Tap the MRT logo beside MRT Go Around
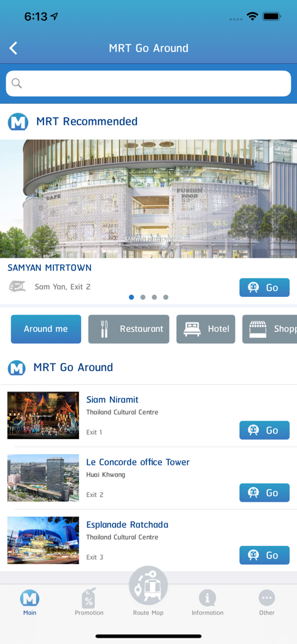Screen dimensions: 297x644 [x=17, y=367]
